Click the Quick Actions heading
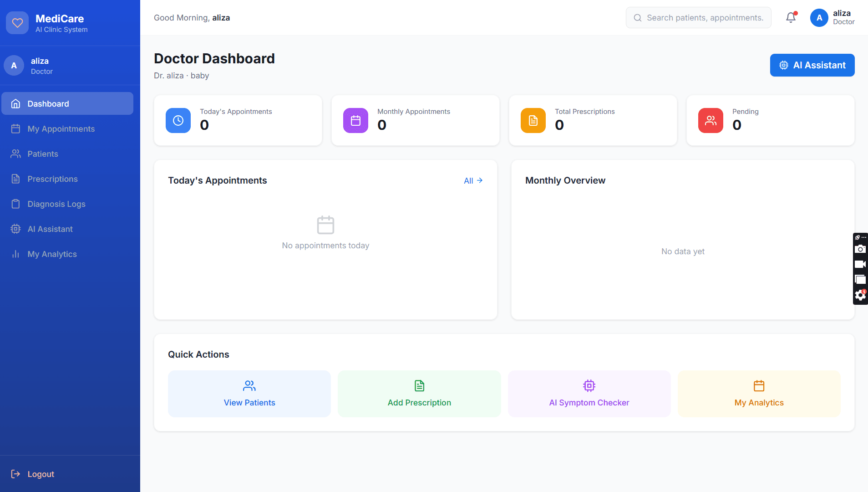Viewport: 868px width, 492px height. pos(198,354)
